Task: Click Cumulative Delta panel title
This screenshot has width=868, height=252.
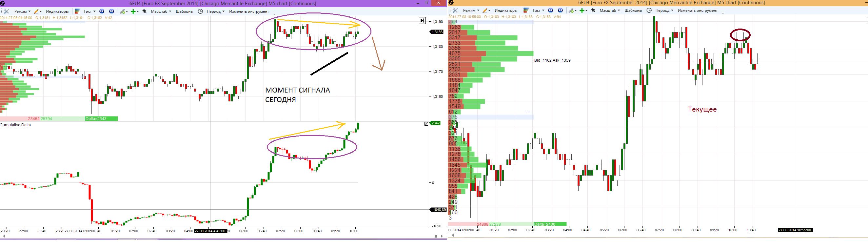Action: click(15, 125)
